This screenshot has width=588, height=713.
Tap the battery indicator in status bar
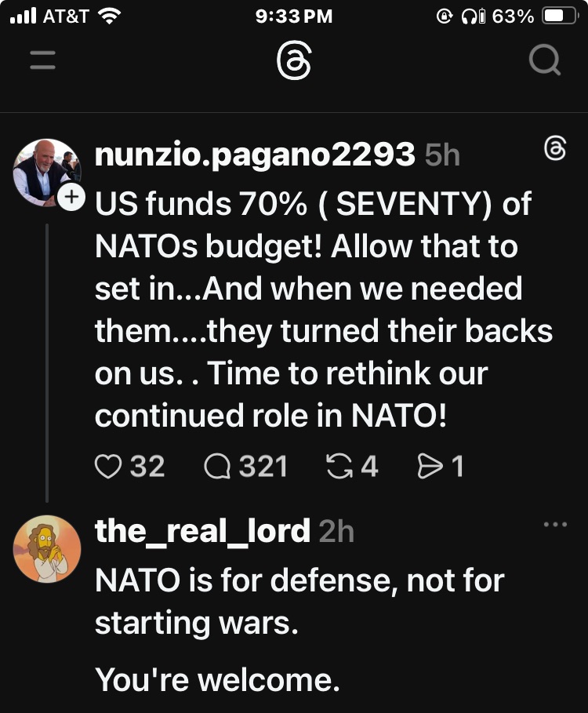point(560,16)
